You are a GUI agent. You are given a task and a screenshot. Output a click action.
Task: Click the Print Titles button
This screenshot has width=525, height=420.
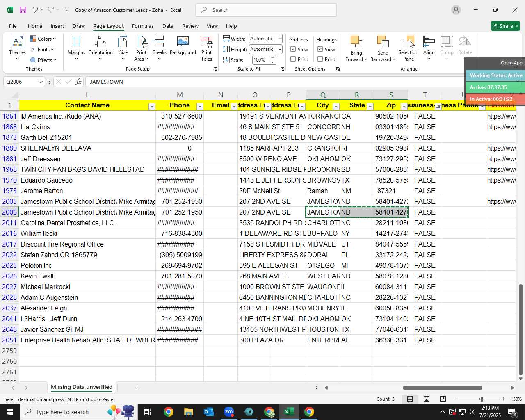click(x=207, y=48)
